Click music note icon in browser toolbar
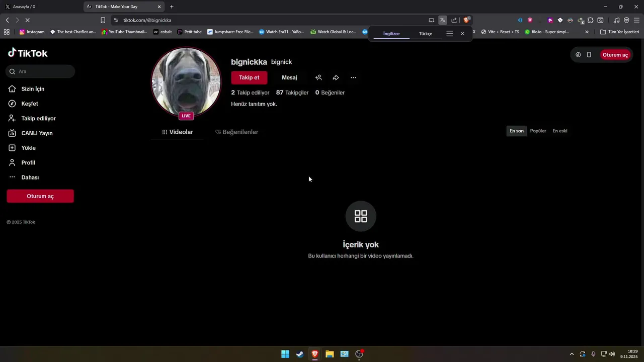Viewport: 644px width, 362px height. pos(616,20)
